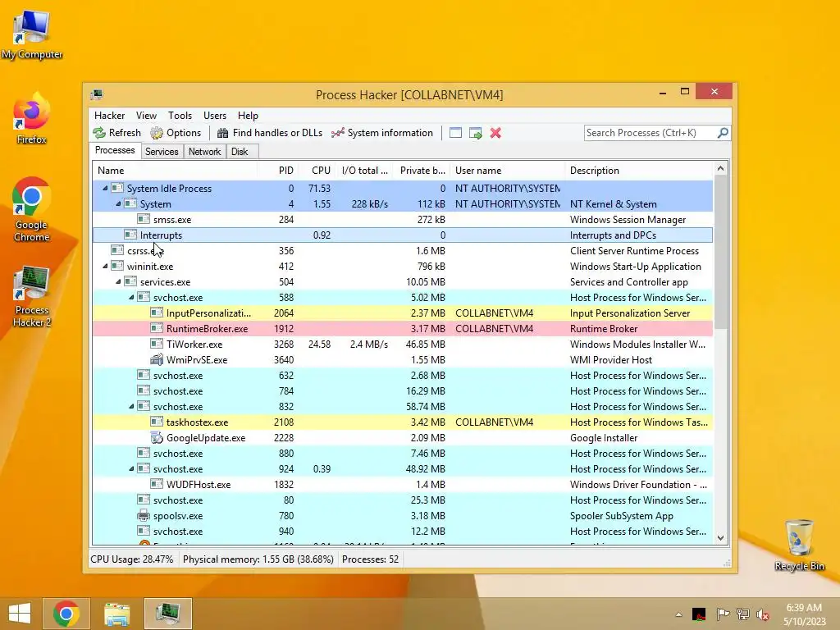Click the taskhostex.exe process icon
Screen dimensions: 840x630
pyautogui.click(x=157, y=422)
